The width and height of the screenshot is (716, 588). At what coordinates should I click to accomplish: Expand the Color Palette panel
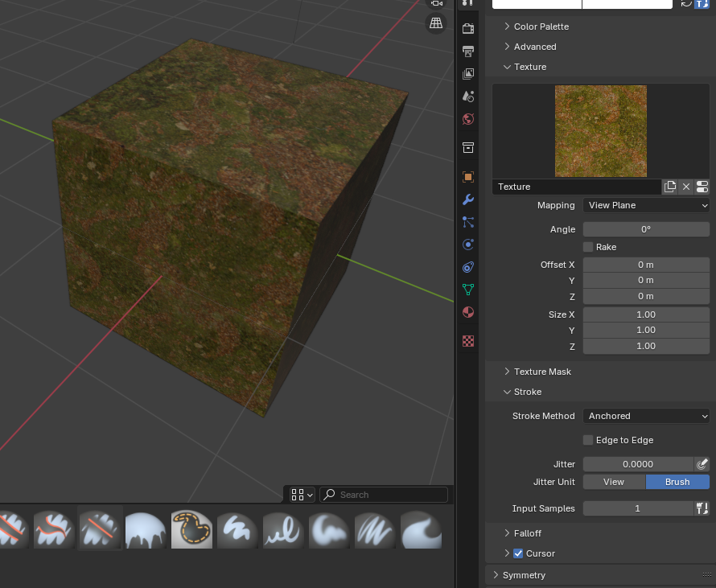[541, 27]
